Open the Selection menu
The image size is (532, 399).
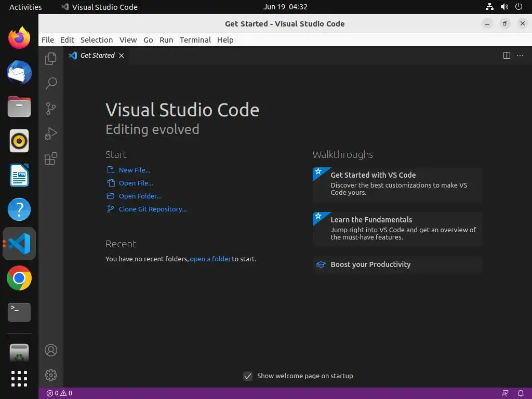coord(97,40)
